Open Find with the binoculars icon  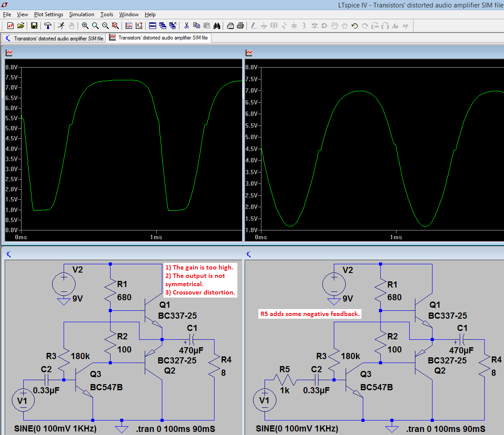[x=217, y=26]
